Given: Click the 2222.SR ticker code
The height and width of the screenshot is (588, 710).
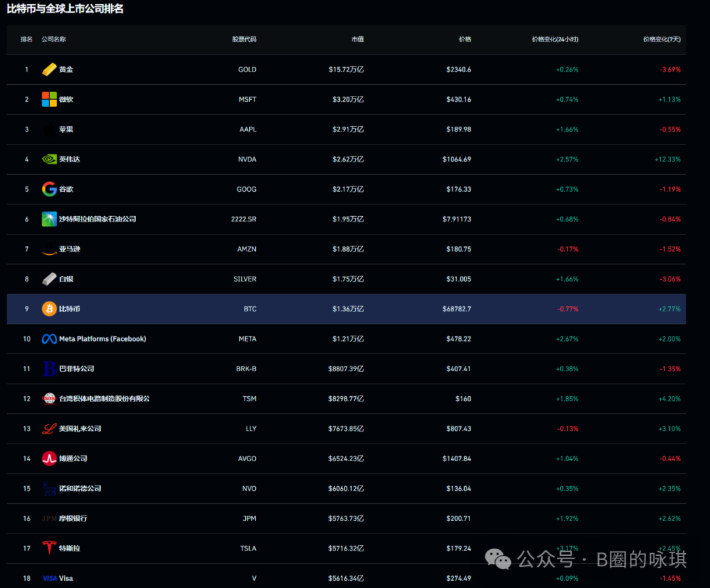Looking at the screenshot, I should [244, 219].
